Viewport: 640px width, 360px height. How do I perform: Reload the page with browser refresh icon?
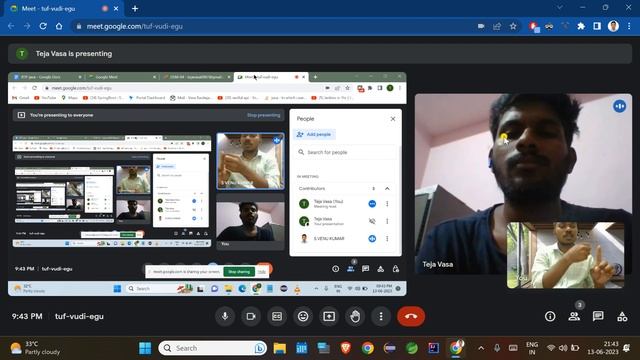(x=43, y=26)
